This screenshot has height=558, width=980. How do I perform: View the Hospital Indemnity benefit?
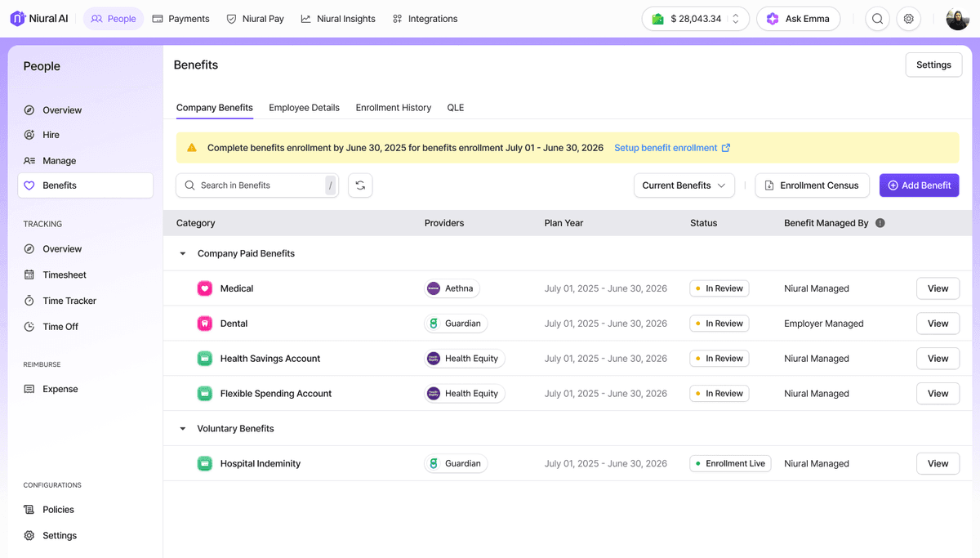point(938,463)
